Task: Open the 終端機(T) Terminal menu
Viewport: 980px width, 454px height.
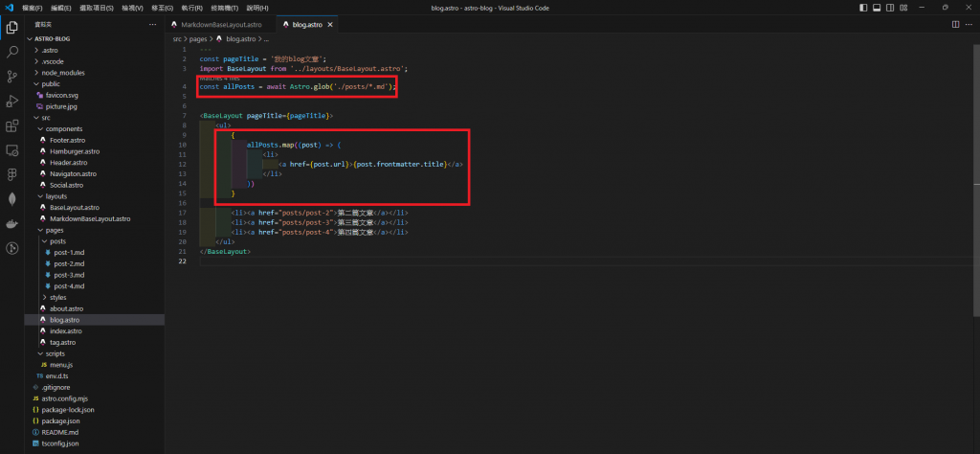Action: tap(224, 8)
